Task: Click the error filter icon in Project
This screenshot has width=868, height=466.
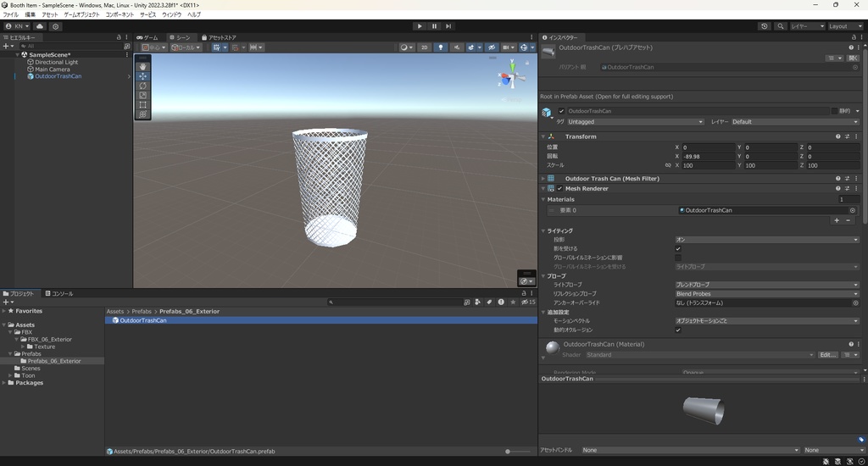Action: point(501,302)
